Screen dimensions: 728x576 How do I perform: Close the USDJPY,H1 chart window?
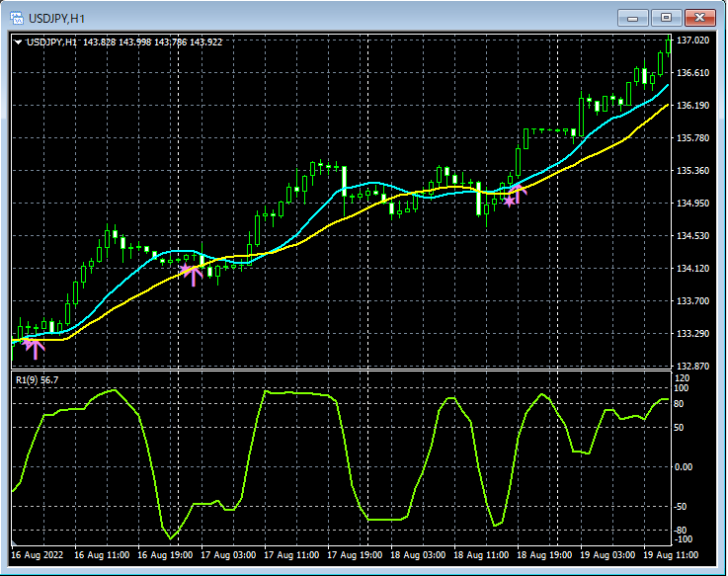699,18
